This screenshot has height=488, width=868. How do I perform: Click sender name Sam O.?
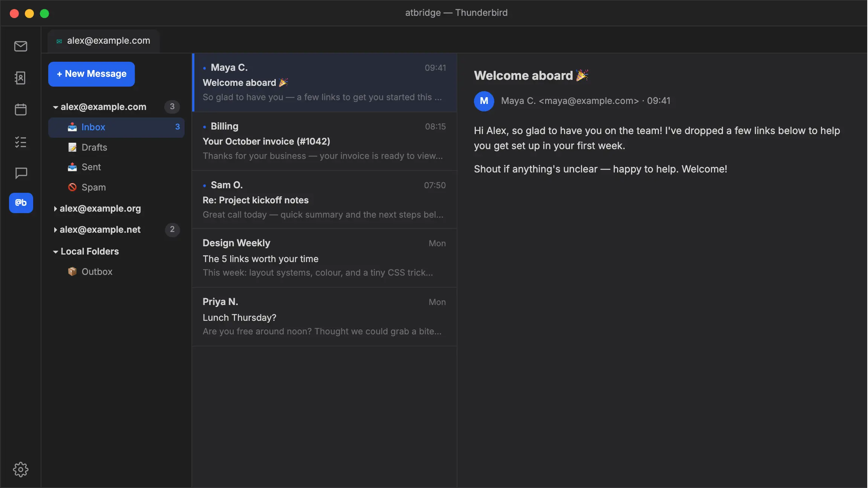pyautogui.click(x=227, y=185)
